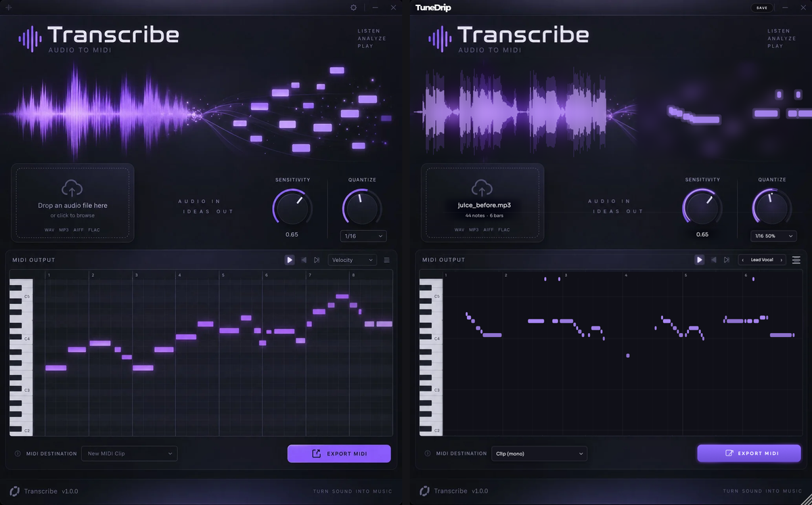Click upload cloud icon in left window
The width and height of the screenshot is (812, 505).
(x=72, y=188)
